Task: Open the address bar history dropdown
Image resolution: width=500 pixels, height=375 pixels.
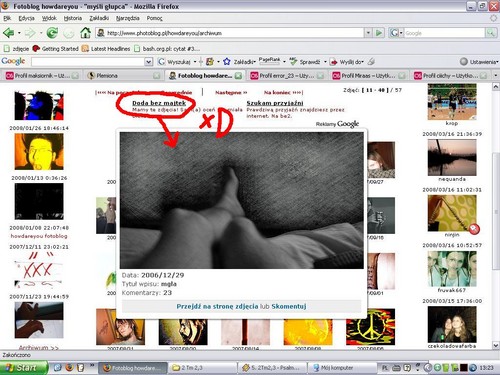Action: click(x=368, y=33)
